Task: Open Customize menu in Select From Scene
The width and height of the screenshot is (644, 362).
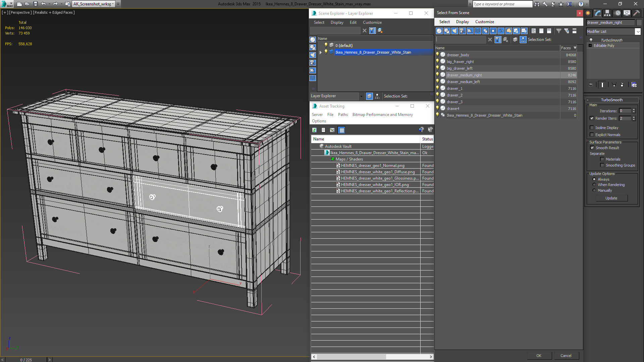Action: coord(484,22)
